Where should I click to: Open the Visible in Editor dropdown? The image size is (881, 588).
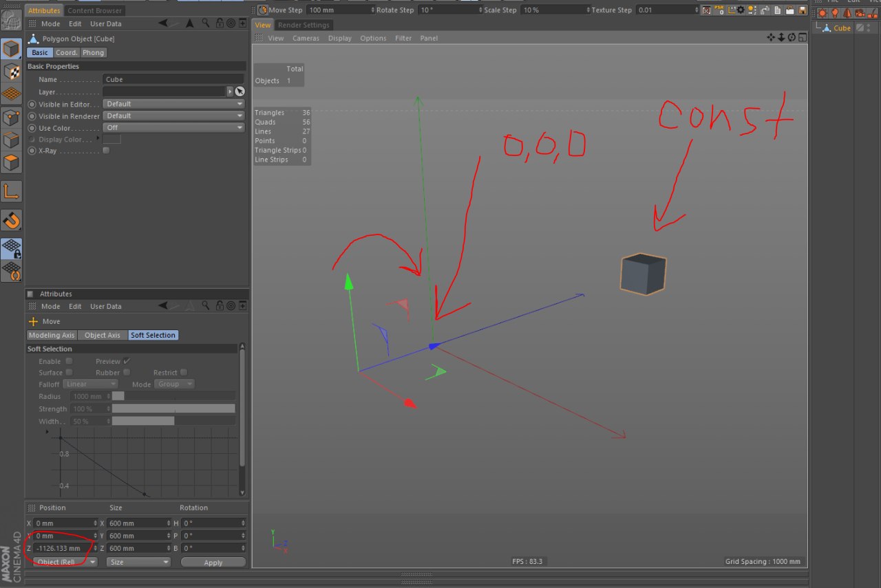[173, 104]
